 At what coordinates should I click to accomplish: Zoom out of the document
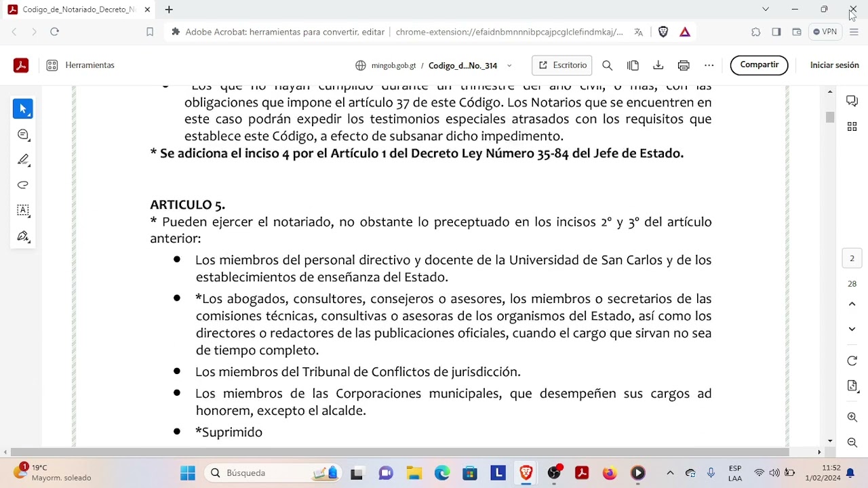coord(852,443)
